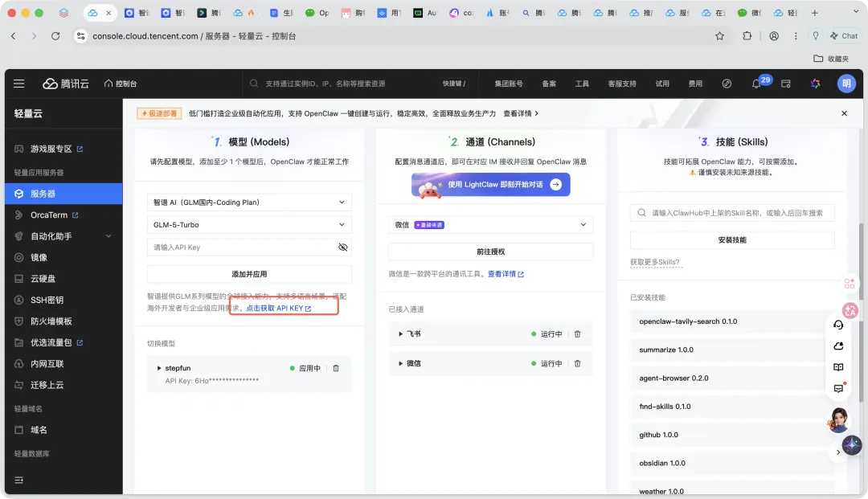This screenshot has height=499, width=868.
Task: Click the user avatar labeled 明
Action: pos(846,84)
